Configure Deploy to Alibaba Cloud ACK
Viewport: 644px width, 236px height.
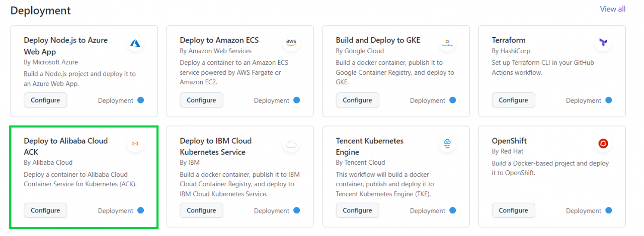(x=45, y=210)
